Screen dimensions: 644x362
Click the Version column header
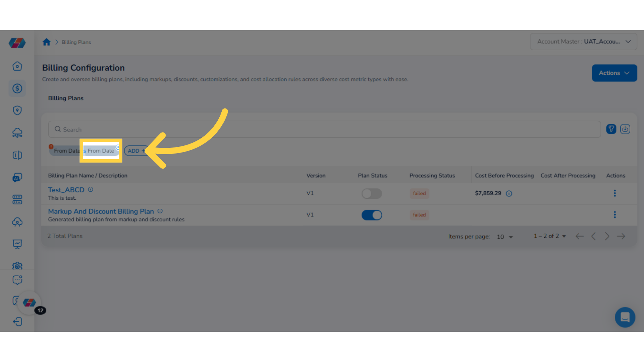pyautogui.click(x=316, y=175)
